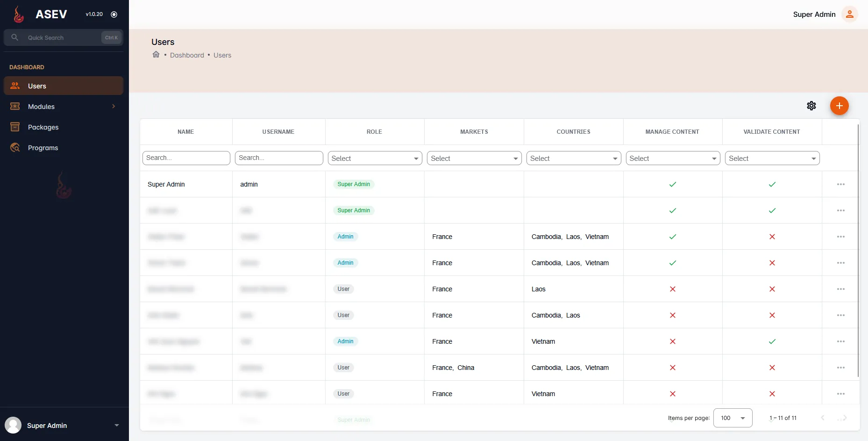Click the Packages box icon

tap(15, 127)
